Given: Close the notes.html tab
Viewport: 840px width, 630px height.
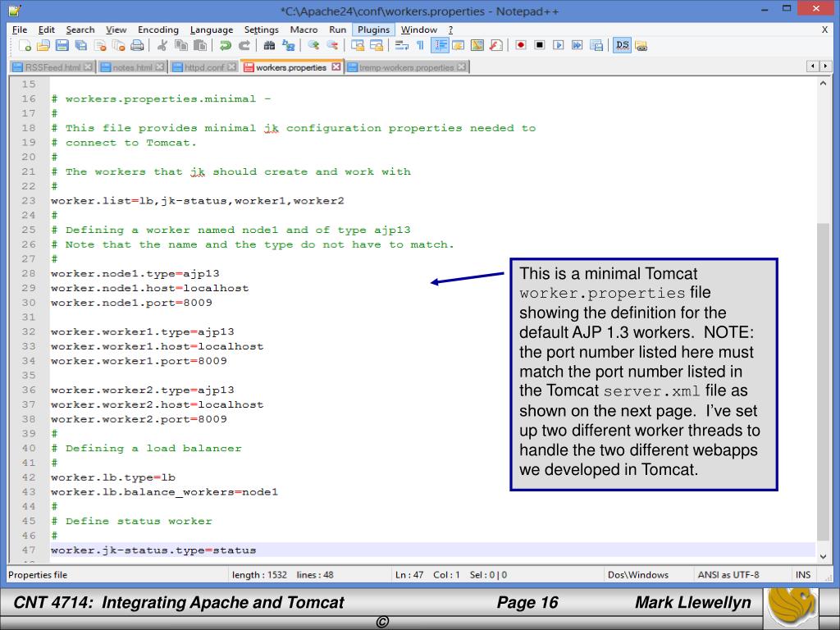Looking at the screenshot, I should [x=160, y=67].
